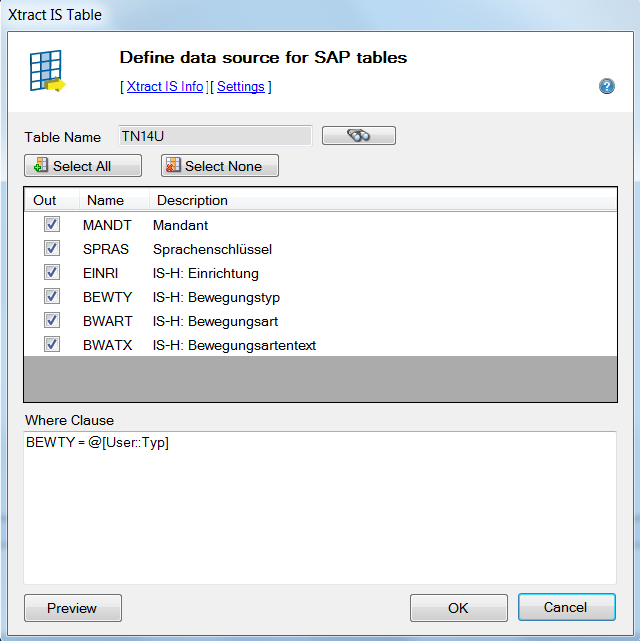Viewport: 640px width, 641px height.
Task: Click the blue help question mark icon
Action: pyautogui.click(x=606, y=86)
